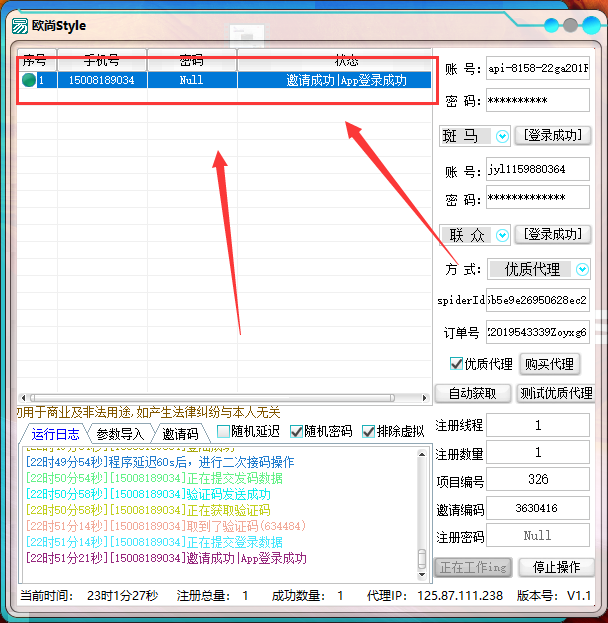Select phone number cell 15008189034 in table
Screen dimensions: 608x623
(x=102, y=80)
